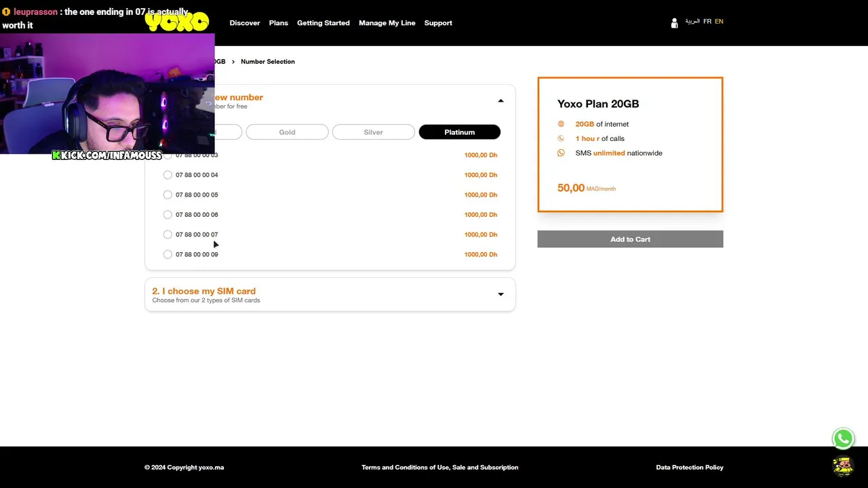Click '20GB of internet' text
Viewport: 868px width, 488px height.
[602, 124]
